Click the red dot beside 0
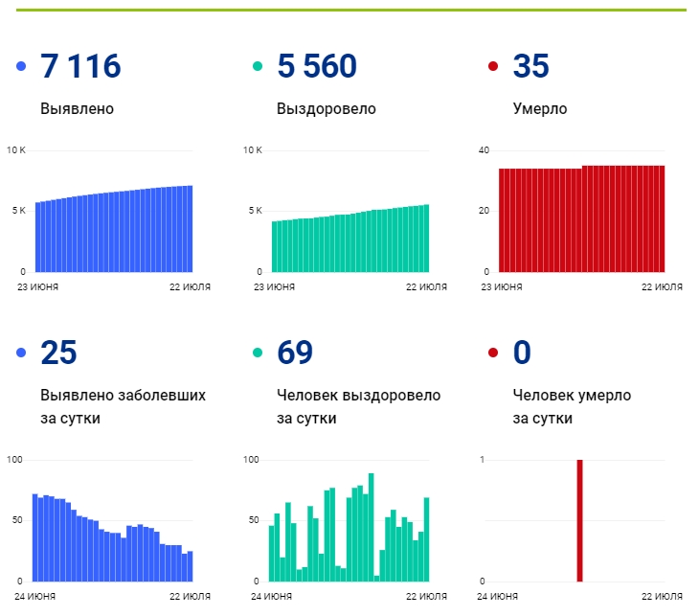This screenshot has width=699, height=616. point(493,354)
